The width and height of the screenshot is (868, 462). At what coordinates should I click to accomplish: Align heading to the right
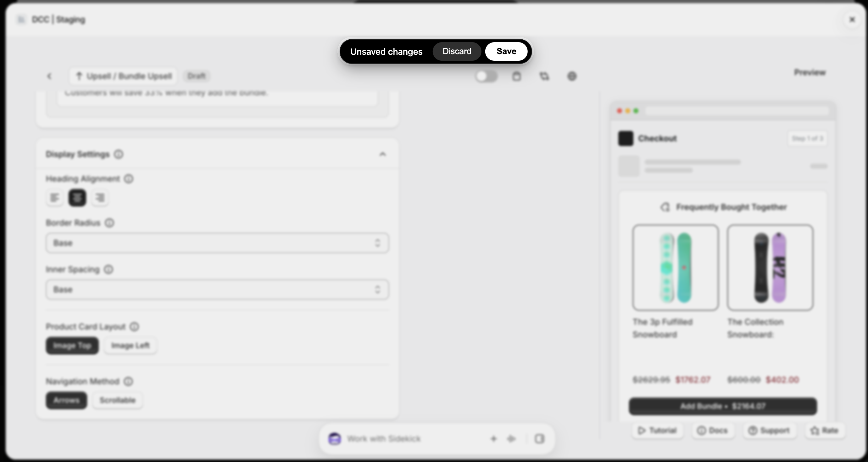pyautogui.click(x=100, y=198)
